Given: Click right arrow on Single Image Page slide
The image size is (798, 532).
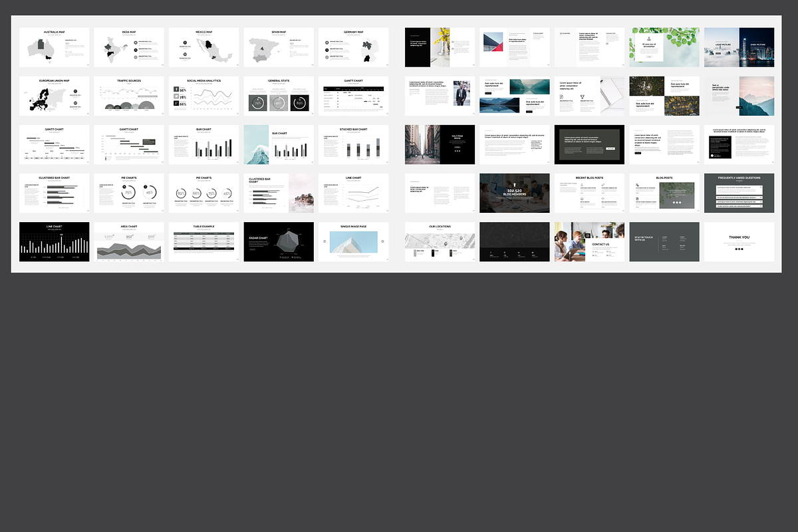Looking at the screenshot, I should [382, 241].
